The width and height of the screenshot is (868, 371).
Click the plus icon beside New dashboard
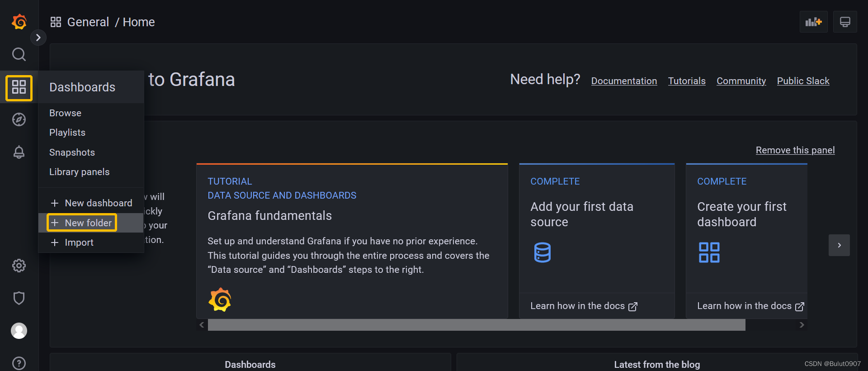[x=55, y=203]
